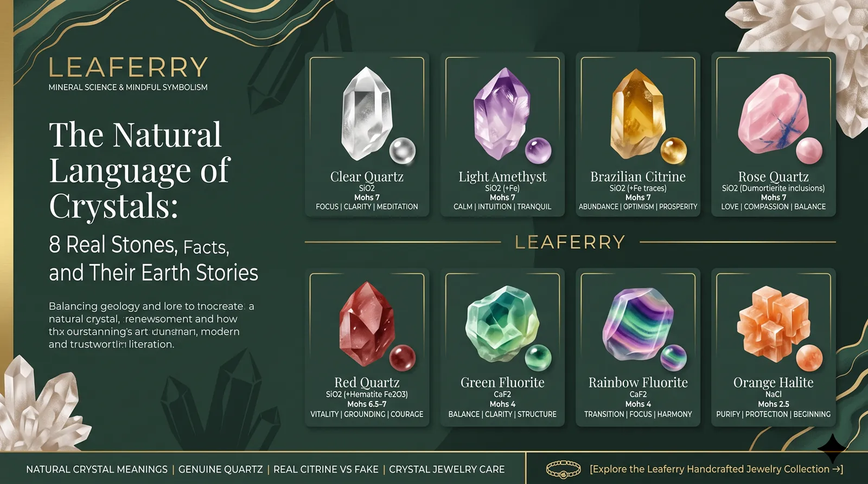This screenshot has height=484, width=868.
Task: Open Real Citrine vs Fake footer item
Action: pyautogui.click(x=326, y=469)
